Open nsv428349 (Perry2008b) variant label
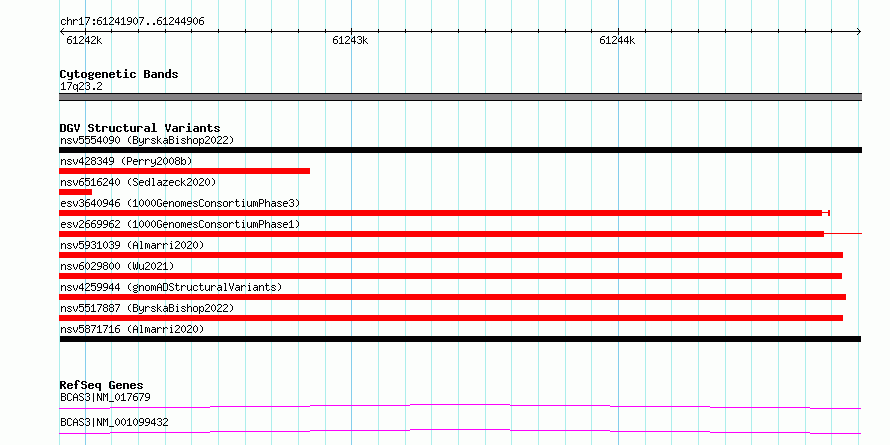890x445 pixels. click(126, 161)
